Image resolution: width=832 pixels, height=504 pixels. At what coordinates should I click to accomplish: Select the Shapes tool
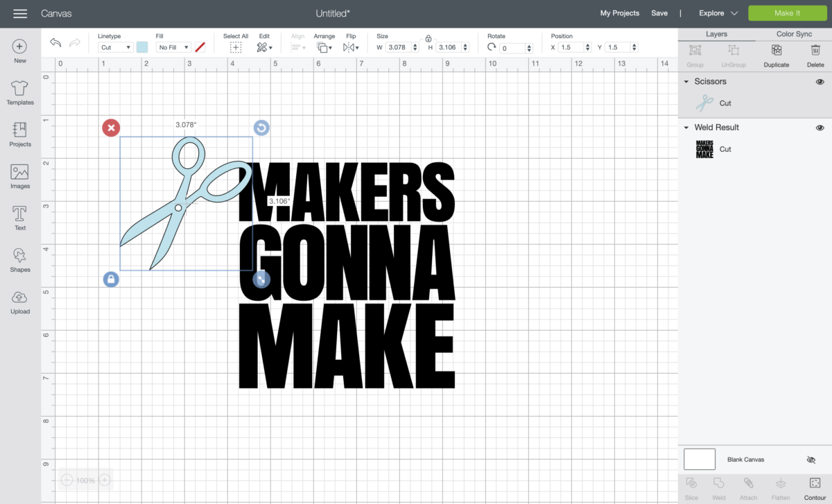tap(19, 260)
